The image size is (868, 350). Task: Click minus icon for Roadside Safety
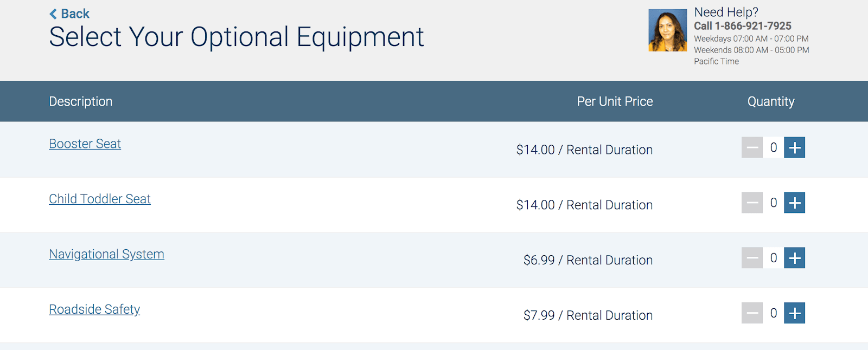click(752, 313)
